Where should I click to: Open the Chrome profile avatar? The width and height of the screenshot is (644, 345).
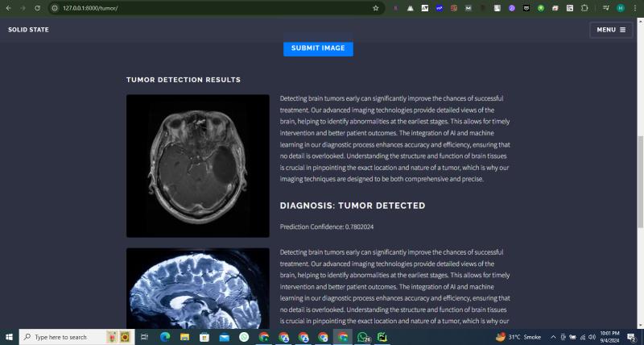pos(621,8)
